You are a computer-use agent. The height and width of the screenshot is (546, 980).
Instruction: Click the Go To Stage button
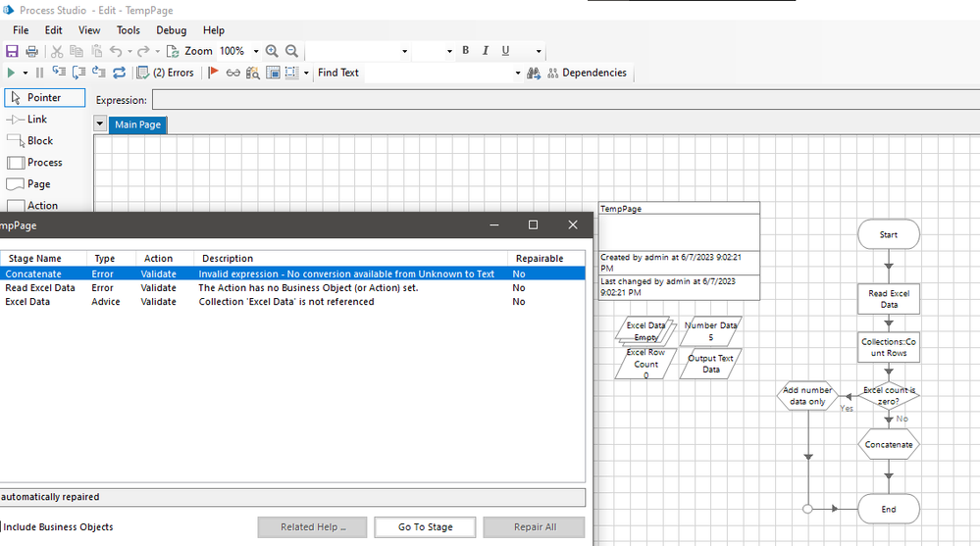click(425, 527)
